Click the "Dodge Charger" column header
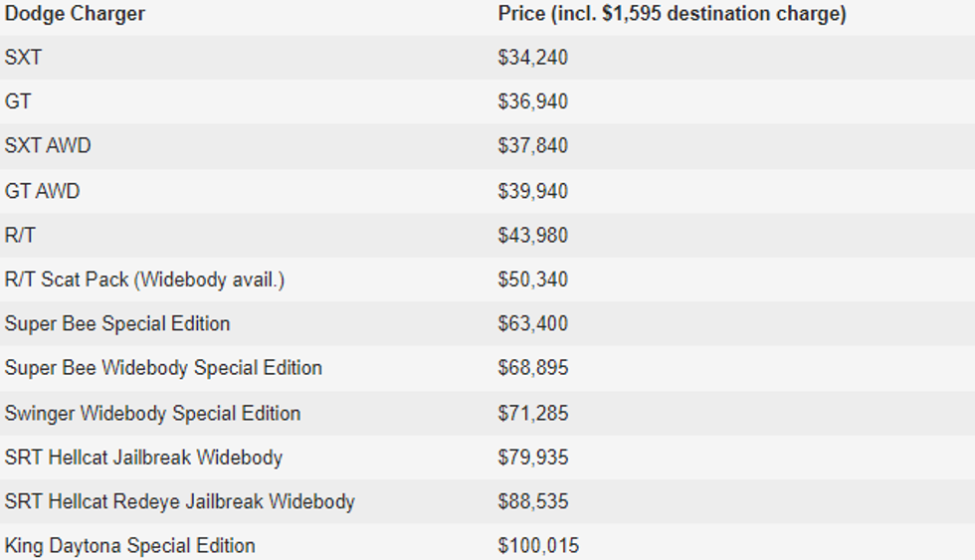Viewport: 975px width, 560px height. click(75, 14)
